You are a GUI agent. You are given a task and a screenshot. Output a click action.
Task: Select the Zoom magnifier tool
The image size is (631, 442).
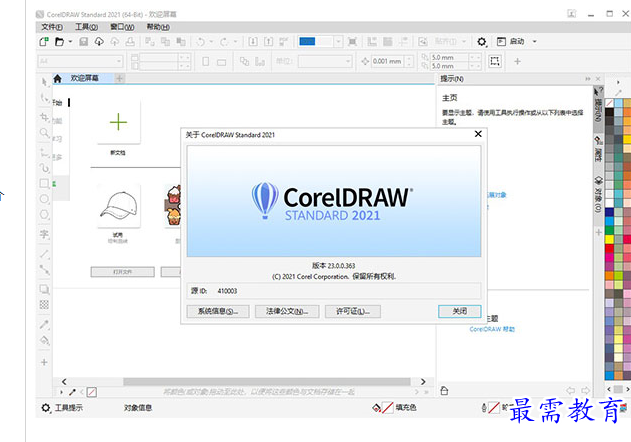point(44,133)
